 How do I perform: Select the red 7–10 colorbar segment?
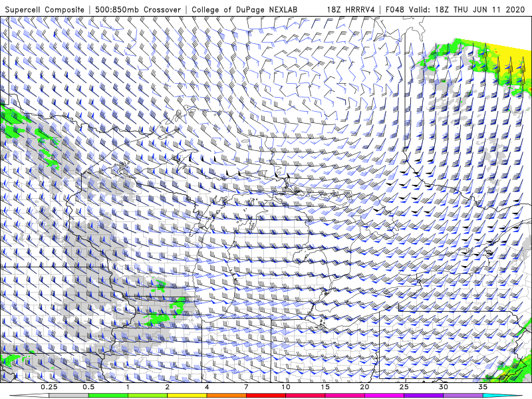pos(265,396)
